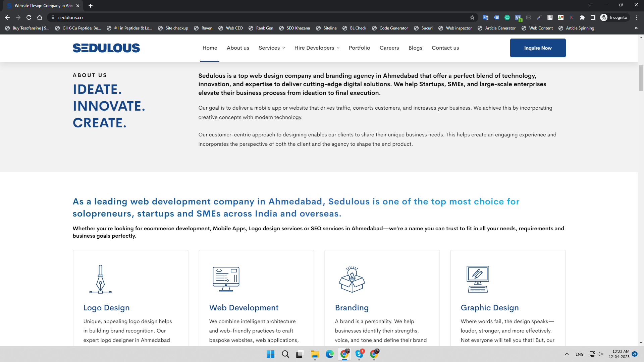Viewport: 644px width, 362px height.
Task: Click the sedulous.co address bar
Action: [x=262, y=17]
